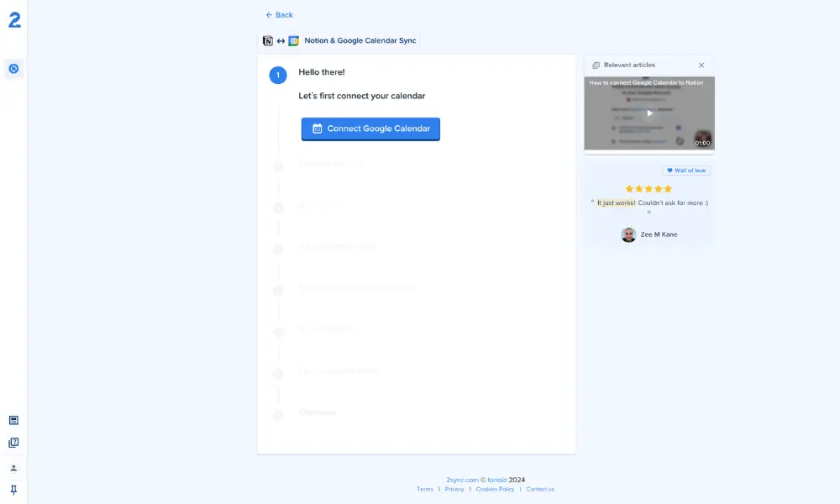Click the Google Calendar icon in header
Screen dimensions: 840x504
[x=293, y=40]
